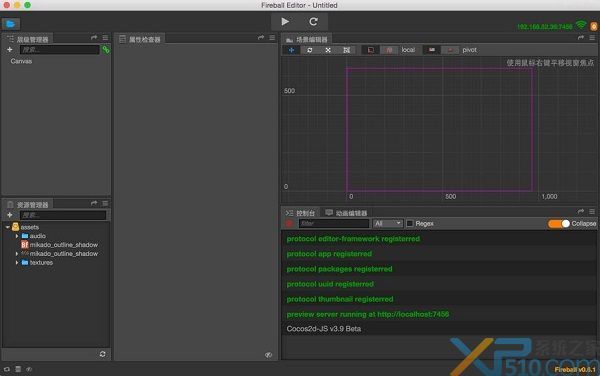600x376 pixels.
Task: Select the scale transform tool
Action: click(x=328, y=50)
